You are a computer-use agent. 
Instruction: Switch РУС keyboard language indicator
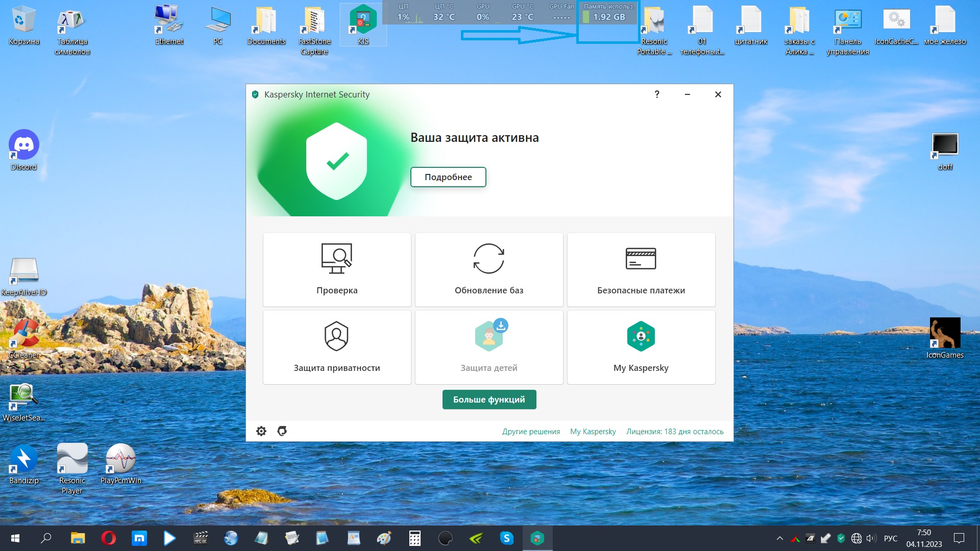890,538
